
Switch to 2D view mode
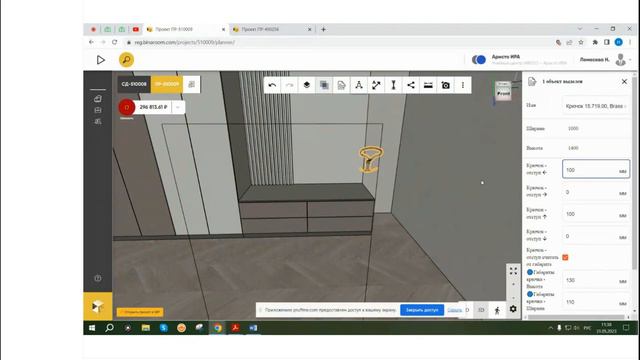point(467,310)
